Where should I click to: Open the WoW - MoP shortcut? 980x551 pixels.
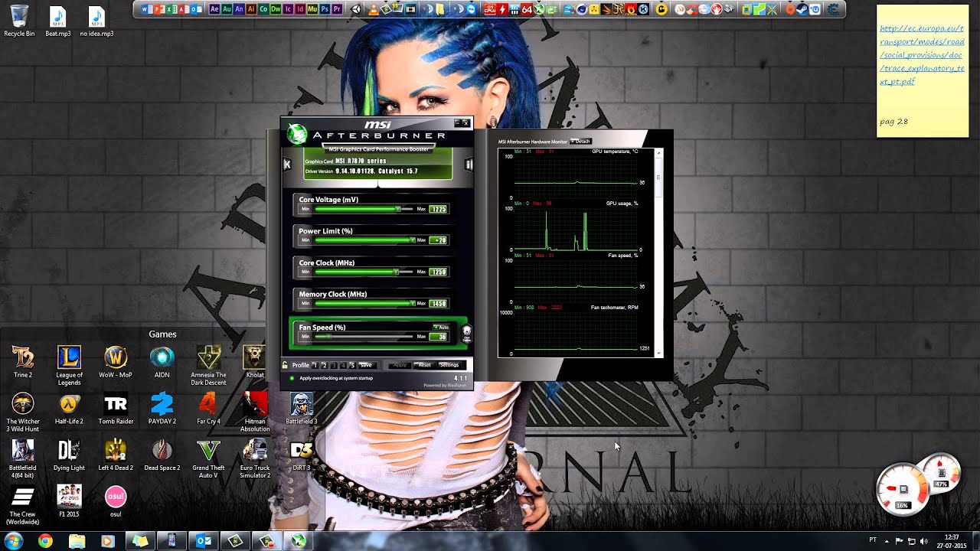[x=116, y=362]
